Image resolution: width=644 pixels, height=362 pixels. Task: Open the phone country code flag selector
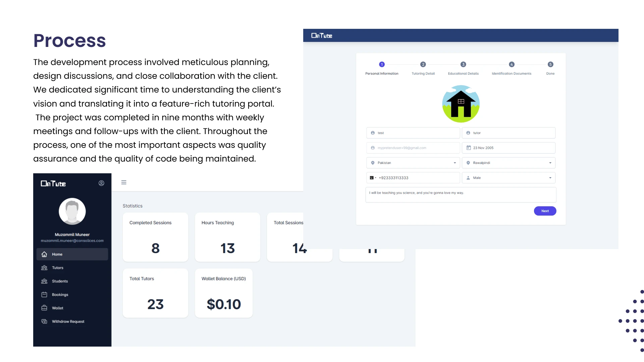pyautogui.click(x=373, y=178)
